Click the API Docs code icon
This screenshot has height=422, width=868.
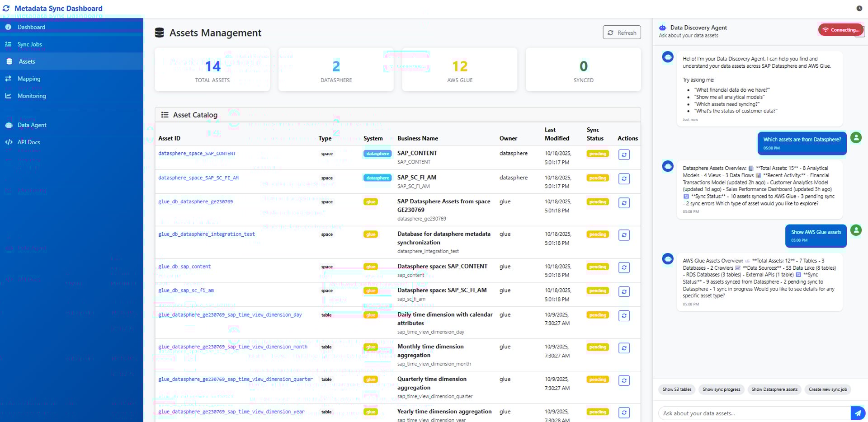[9, 142]
